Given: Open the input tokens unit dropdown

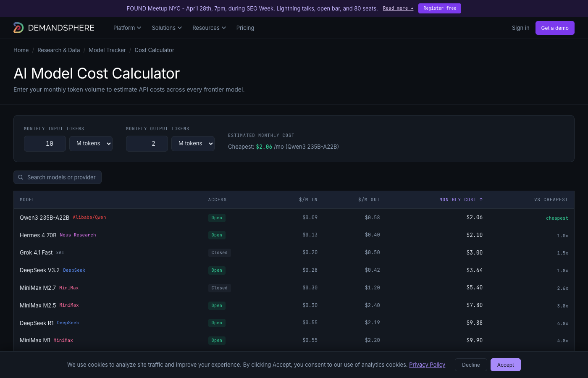Looking at the screenshot, I should click(91, 143).
